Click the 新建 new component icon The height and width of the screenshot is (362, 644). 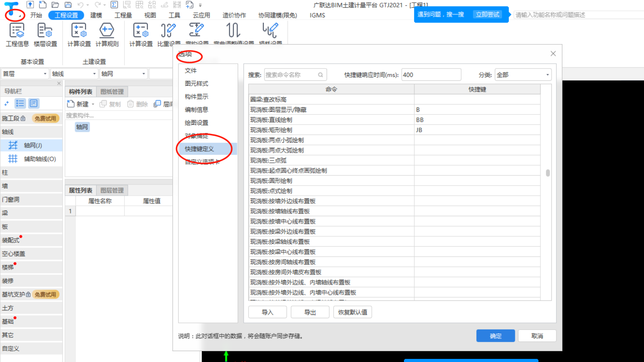tap(71, 104)
